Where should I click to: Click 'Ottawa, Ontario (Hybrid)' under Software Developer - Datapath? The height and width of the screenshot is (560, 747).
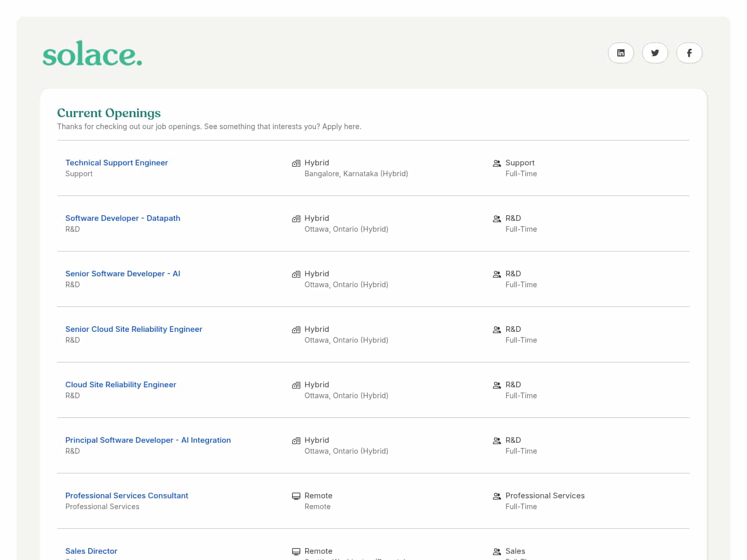pyautogui.click(x=347, y=229)
